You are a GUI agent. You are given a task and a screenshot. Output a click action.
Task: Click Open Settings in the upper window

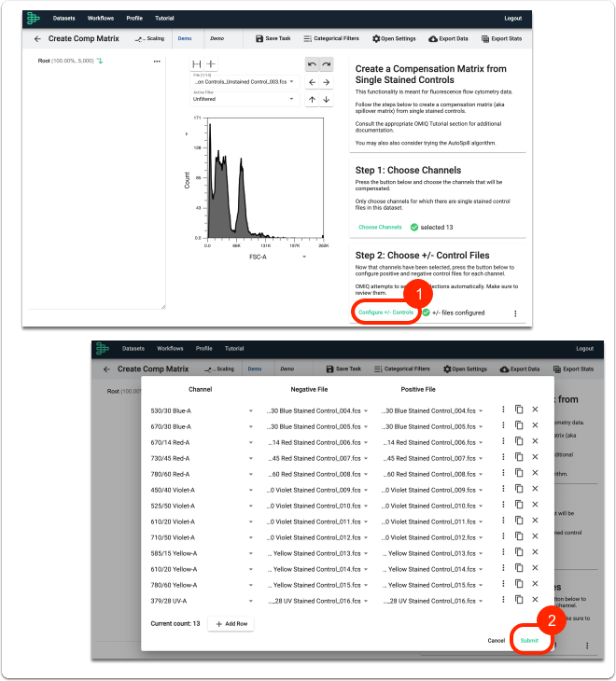394,38
